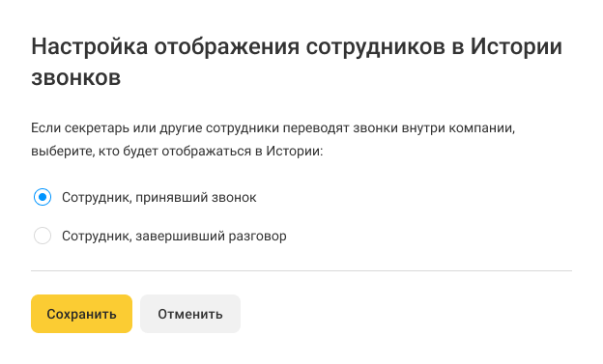
Task: Click the blue dot inside the selected radio
Action: pyautogui.click(x=43, y=197)
